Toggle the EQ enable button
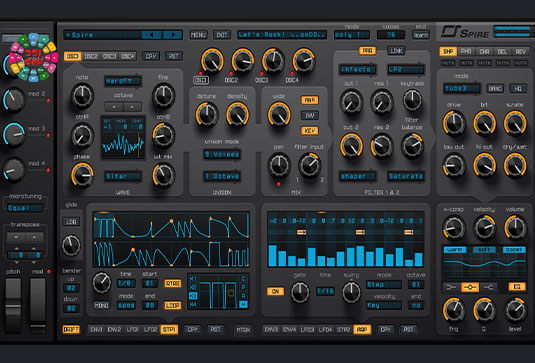Viewport: 535px width, 363px height. point(517,287)
